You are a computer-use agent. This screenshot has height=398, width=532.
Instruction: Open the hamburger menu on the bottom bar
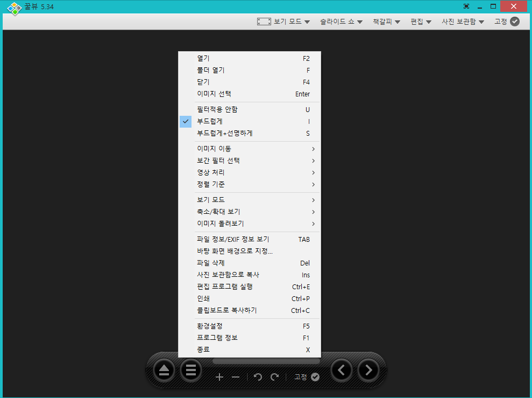pos(191,370)
